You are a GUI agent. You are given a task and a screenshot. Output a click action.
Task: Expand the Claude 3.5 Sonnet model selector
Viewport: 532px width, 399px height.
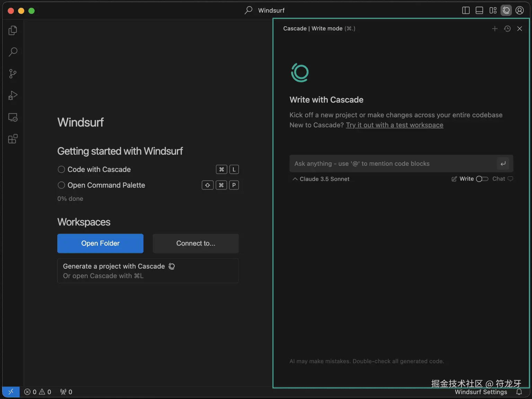(321, 179)
